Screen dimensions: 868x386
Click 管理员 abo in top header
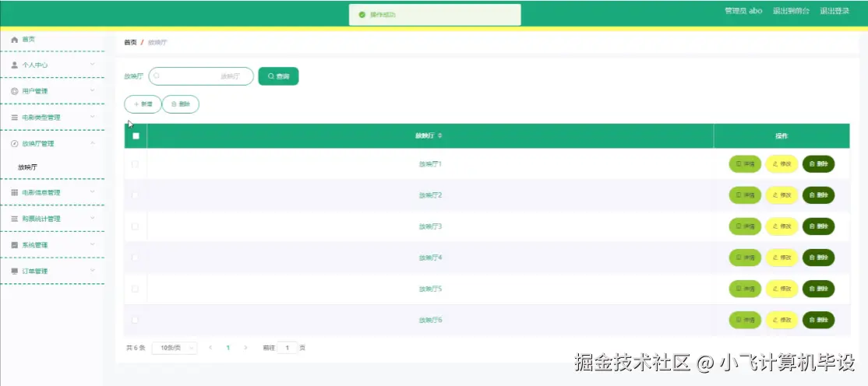pos(743,11)
